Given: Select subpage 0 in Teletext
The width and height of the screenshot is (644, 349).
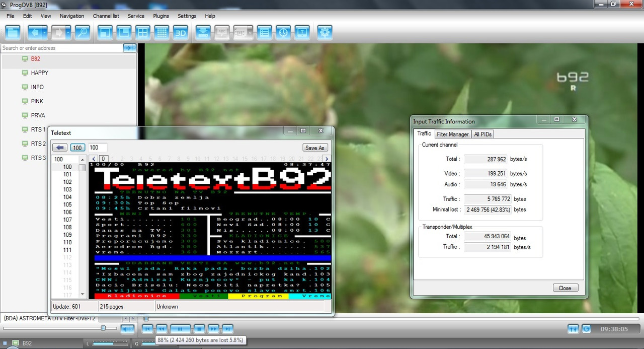Looking at the screenshot, I should 103,159.
